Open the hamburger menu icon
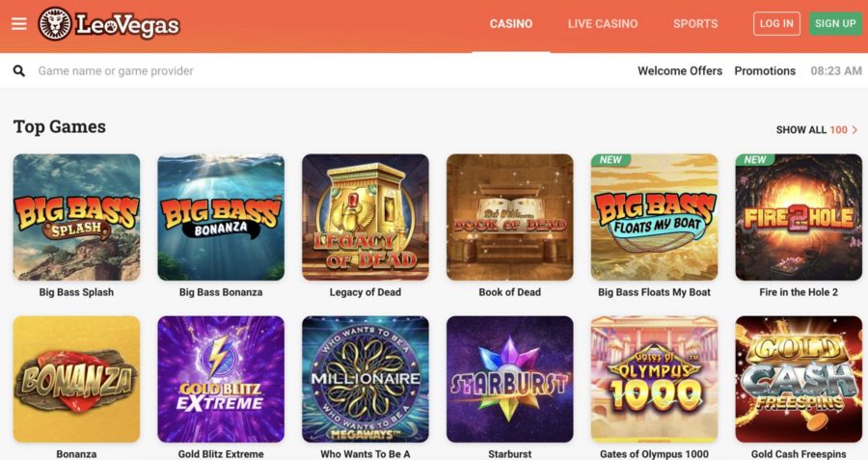The image size is (868, 460). [19, 24]
